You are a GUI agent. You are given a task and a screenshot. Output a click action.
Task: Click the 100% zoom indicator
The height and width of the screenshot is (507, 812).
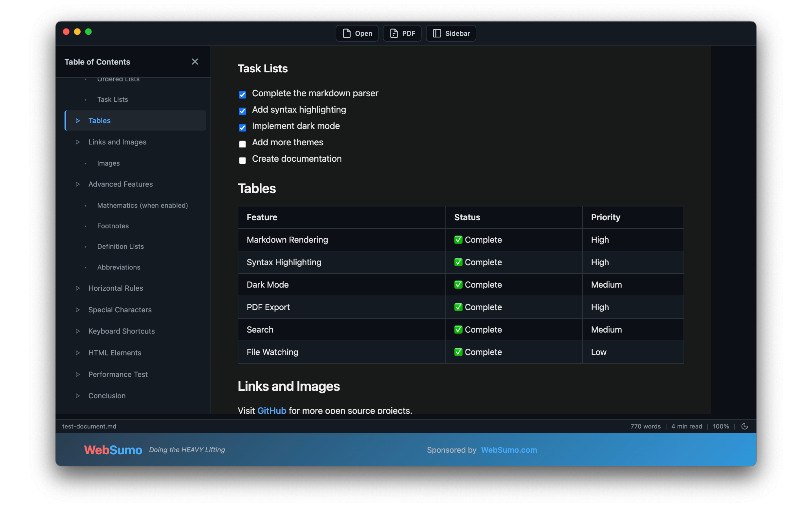click(x=720, y=426)
